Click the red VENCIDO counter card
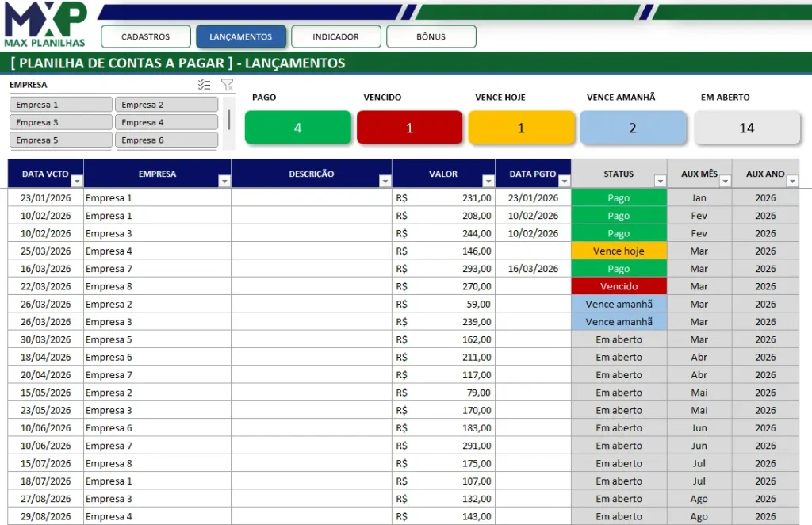Image resolution: width=812 pixels, height=525 pixels. pos(409,128)
